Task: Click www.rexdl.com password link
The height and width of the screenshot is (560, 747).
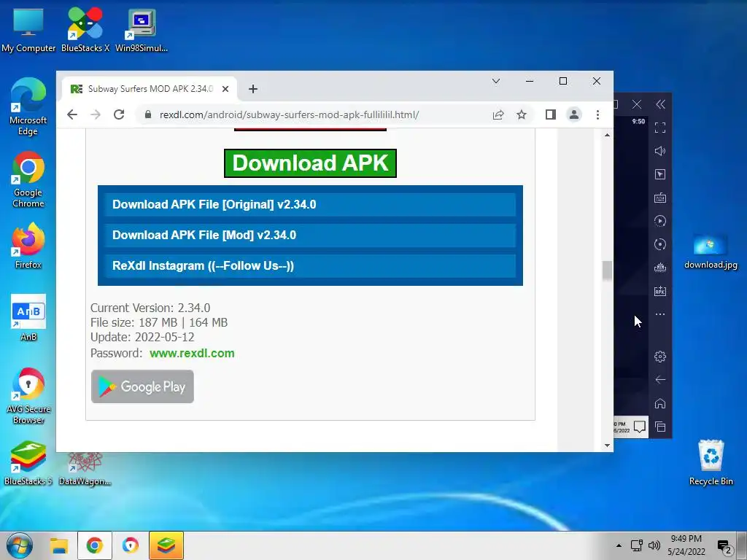Action: pyautogui.click(x=192, y=354)
